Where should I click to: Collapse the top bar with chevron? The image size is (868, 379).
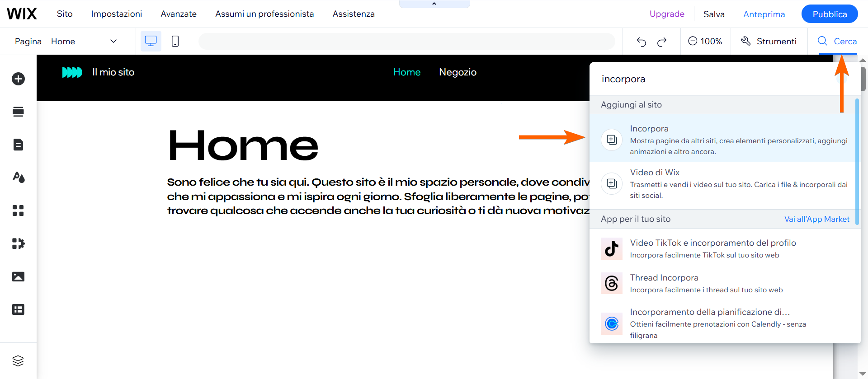(x=434, y=4)
